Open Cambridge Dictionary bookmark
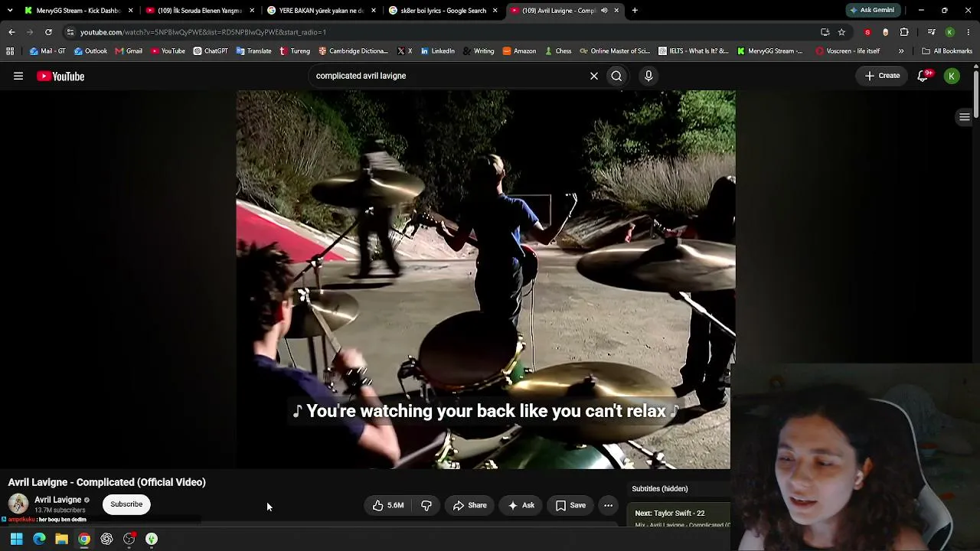Viewport: 980px width, 551px height. pyautogui.click(x=353, y=51)
